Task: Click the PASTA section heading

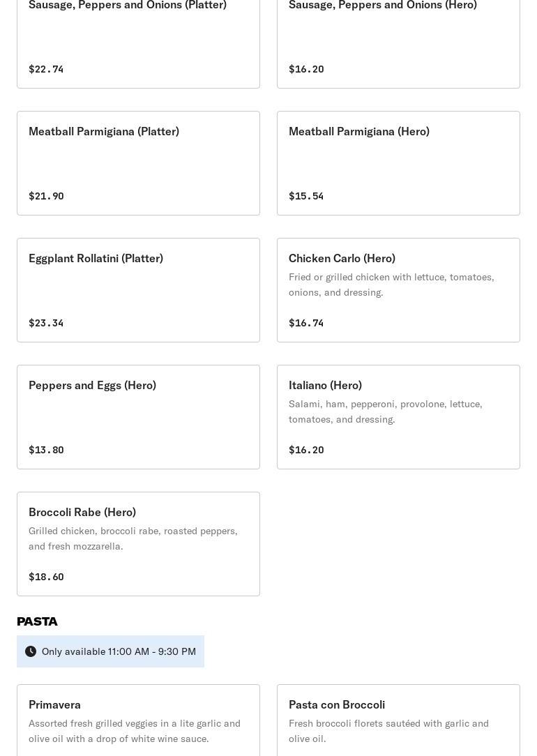Action: 38,621
